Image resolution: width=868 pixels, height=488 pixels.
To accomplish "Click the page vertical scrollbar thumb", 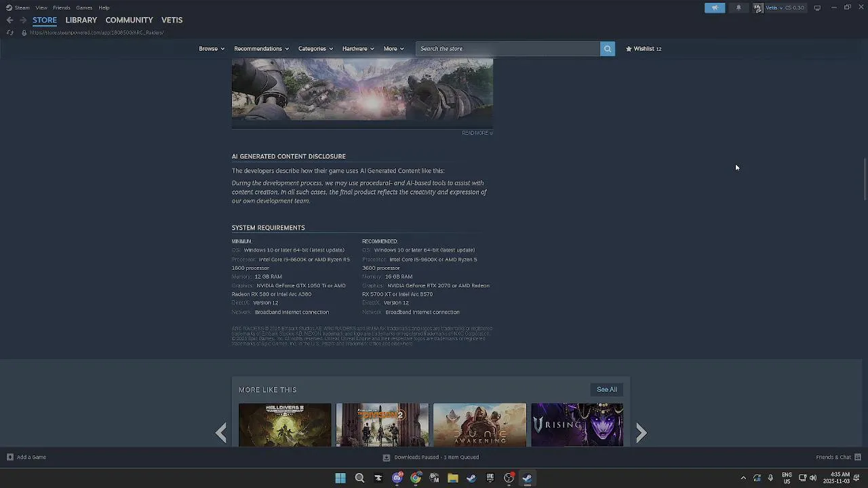I will tap(865, 180).
